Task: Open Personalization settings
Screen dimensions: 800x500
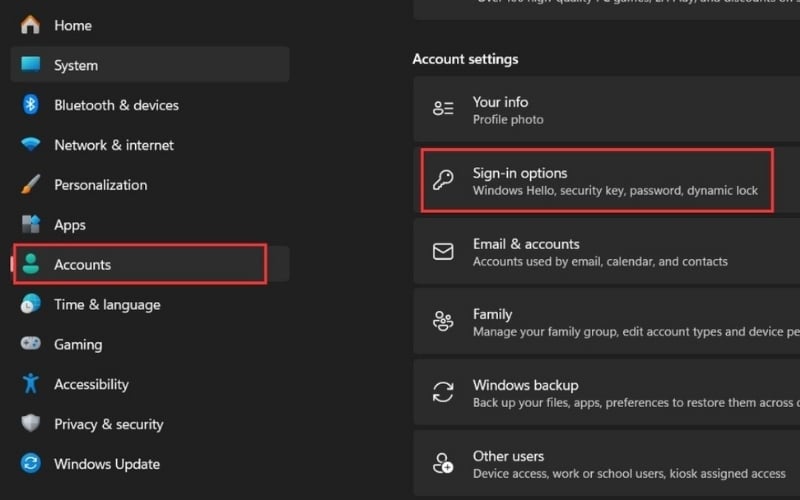Action: pos(150,184)
